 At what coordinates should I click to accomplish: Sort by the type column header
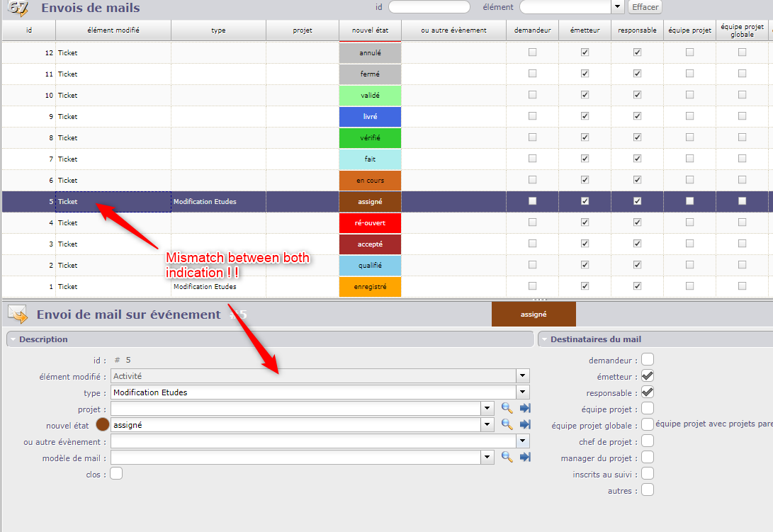(x=218, y=30)
